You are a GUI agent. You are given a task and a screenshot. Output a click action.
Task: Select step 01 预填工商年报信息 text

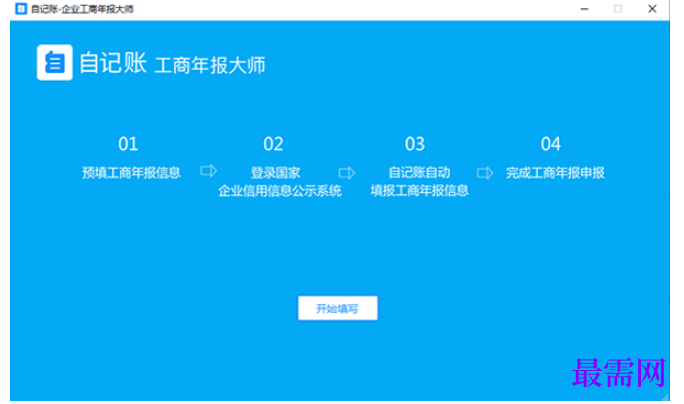pyautogui.click(x=131, y=173)
